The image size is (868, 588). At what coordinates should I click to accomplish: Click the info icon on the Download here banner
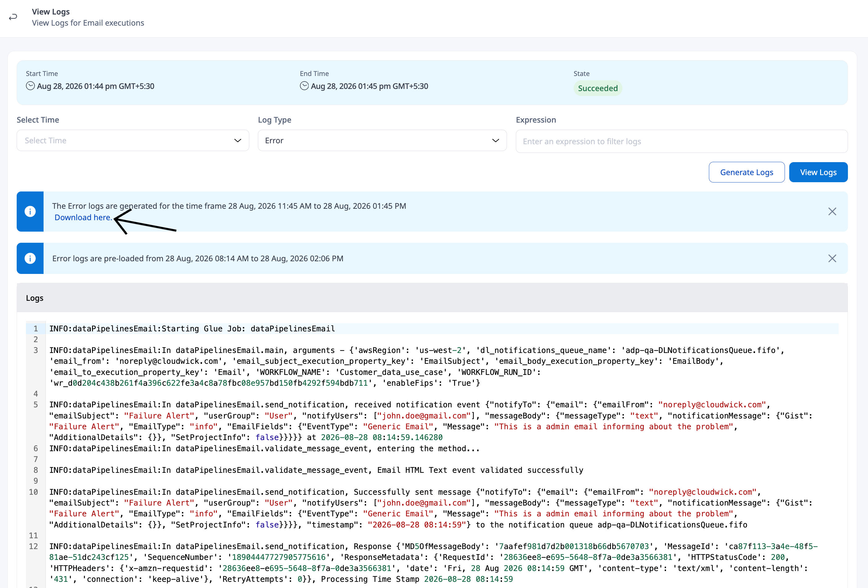[30, 212]
